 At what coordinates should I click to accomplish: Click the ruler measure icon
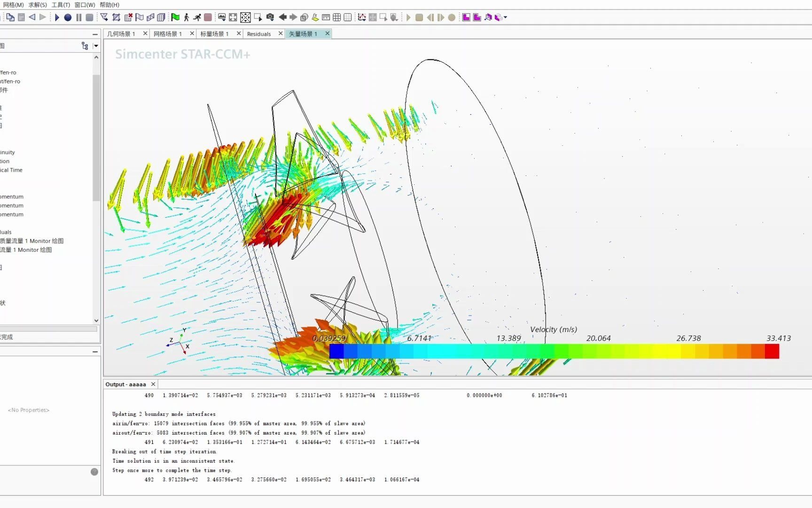(326, 17)
